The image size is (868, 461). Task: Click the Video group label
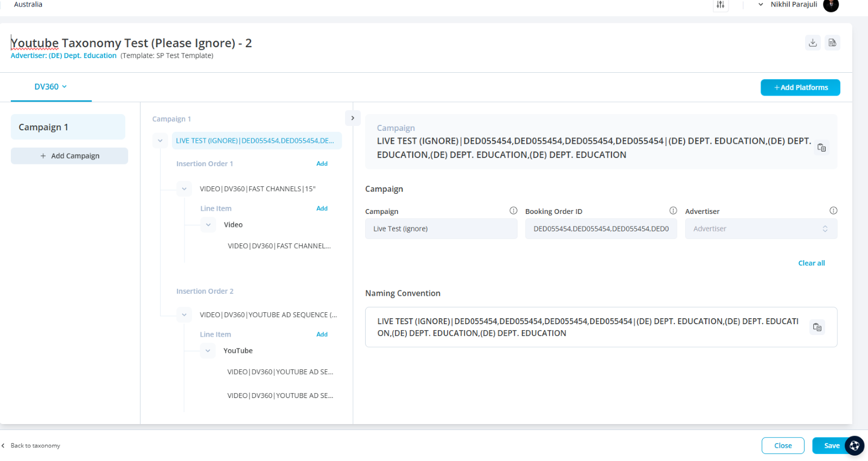pyautogui.click(x=233, y=225)
